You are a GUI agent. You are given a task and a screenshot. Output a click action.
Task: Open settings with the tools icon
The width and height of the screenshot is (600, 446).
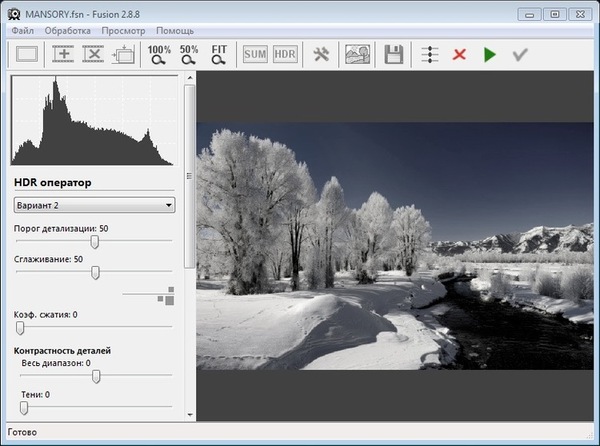(321, 55)
